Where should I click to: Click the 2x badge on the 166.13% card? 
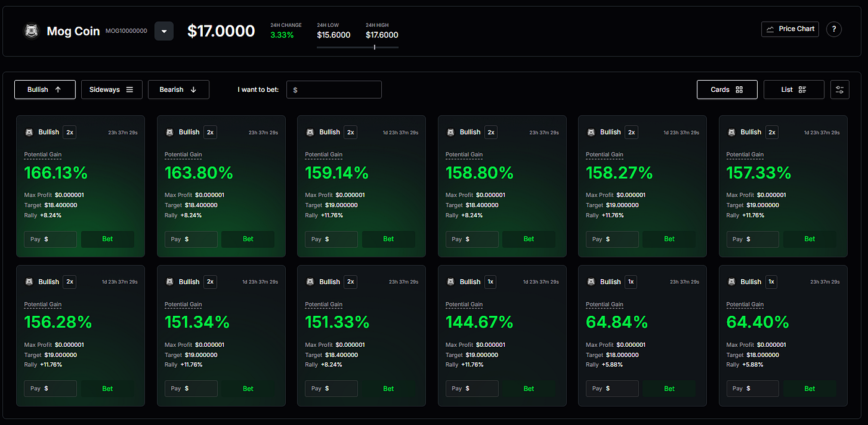pos(70,132)
